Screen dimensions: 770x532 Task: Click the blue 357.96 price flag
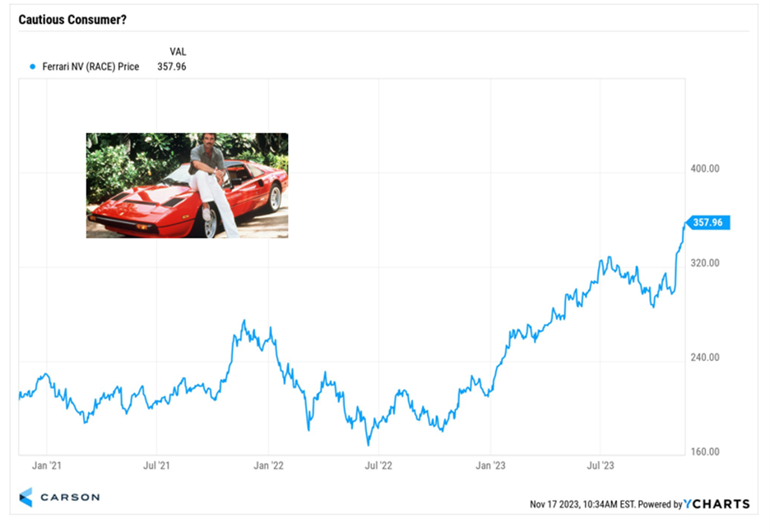(x=707, y=223)
